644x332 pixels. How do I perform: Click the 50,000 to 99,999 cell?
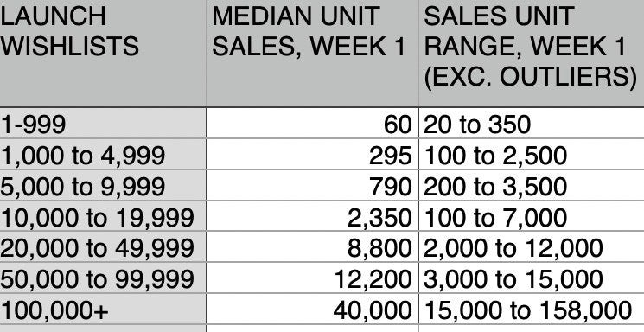(x=103, y=278)
